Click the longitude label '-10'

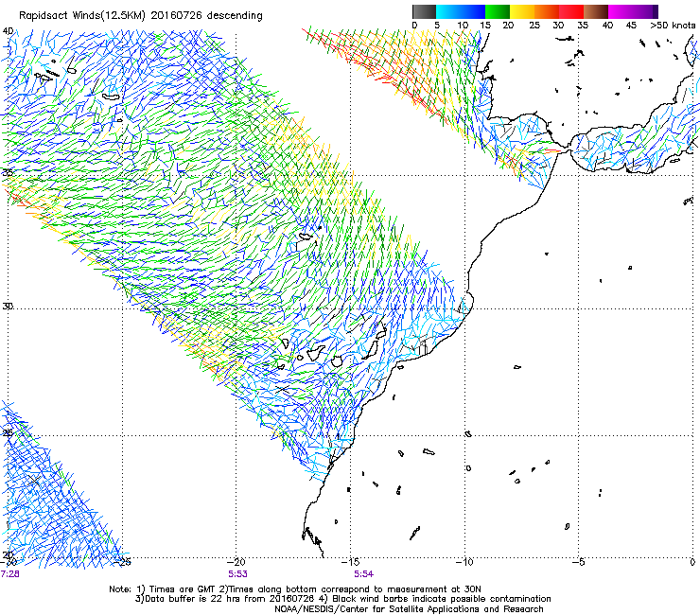click(464, 562)
